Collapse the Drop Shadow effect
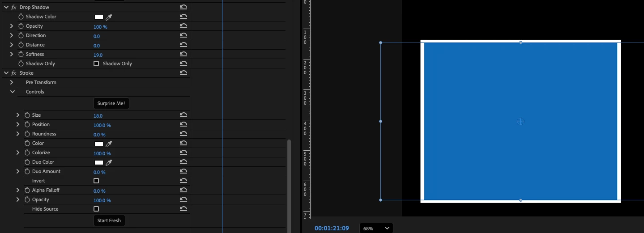 pyautogui.click(x=6, y=7)
